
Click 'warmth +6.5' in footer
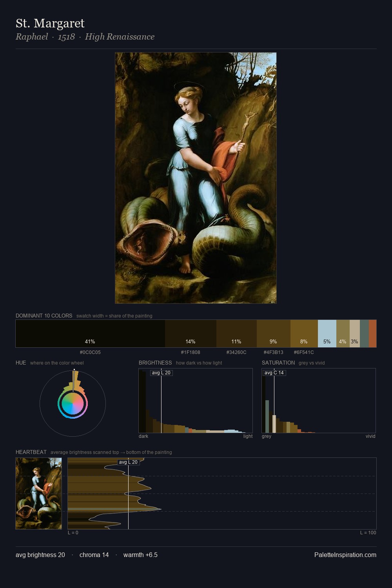[x=140, y=555]
